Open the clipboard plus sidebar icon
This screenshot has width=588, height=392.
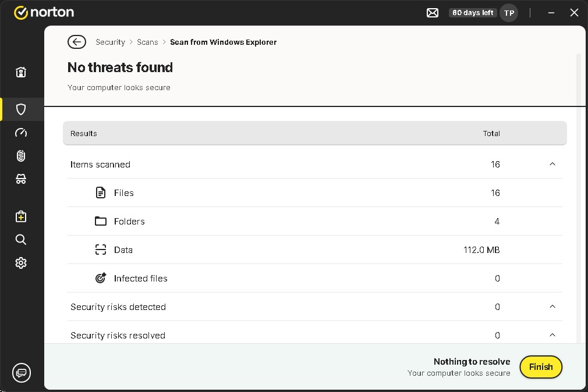(x=21, y=216)
